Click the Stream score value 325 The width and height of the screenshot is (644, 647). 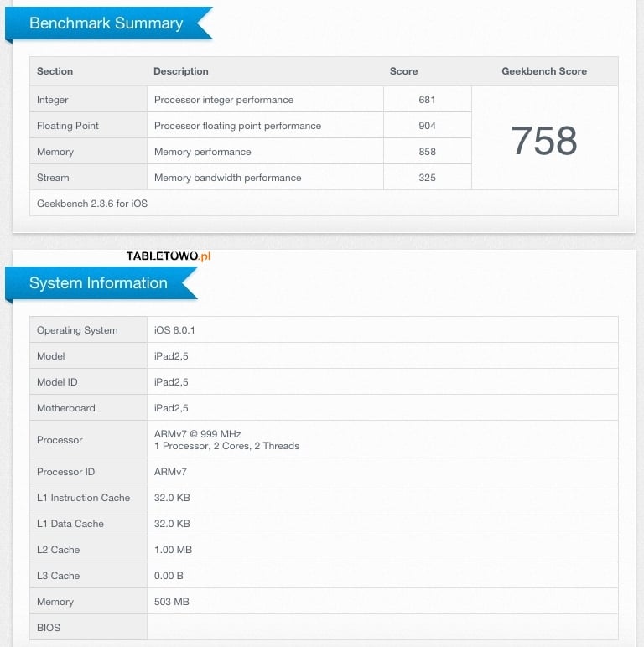(x=427, y=178)
